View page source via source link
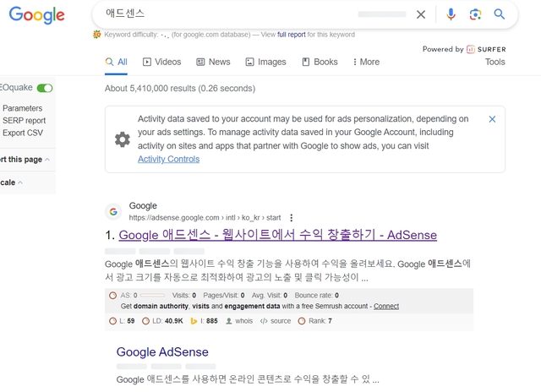Image resolution: width=541 pixels, height=392 pixels. [x=276, y=321]
